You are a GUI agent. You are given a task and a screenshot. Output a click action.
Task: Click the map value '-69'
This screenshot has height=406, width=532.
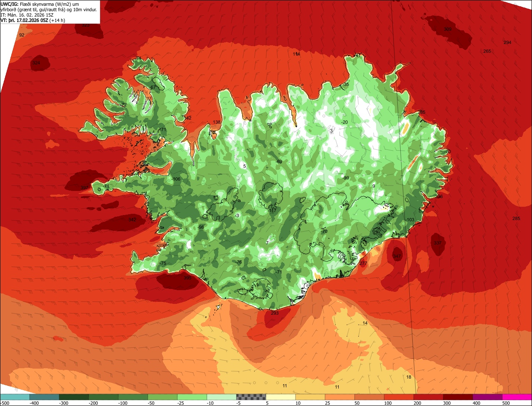(x=279, y=161)
